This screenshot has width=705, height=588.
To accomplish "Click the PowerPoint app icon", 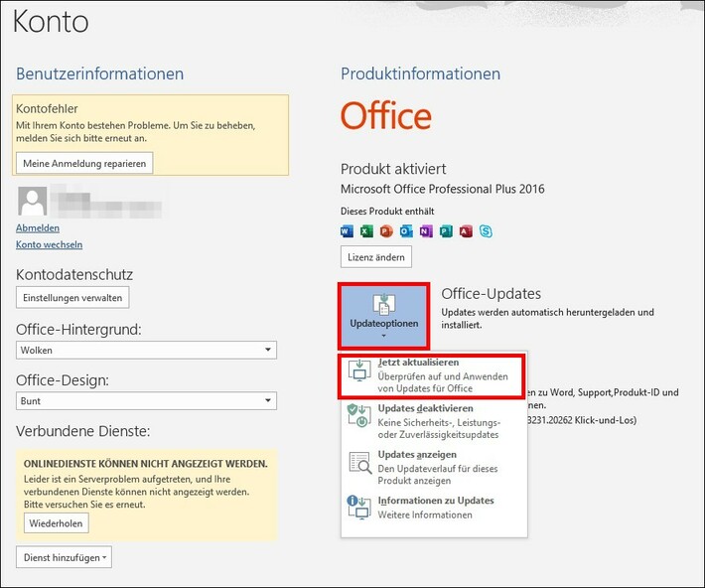I will [x=387, y=230].
